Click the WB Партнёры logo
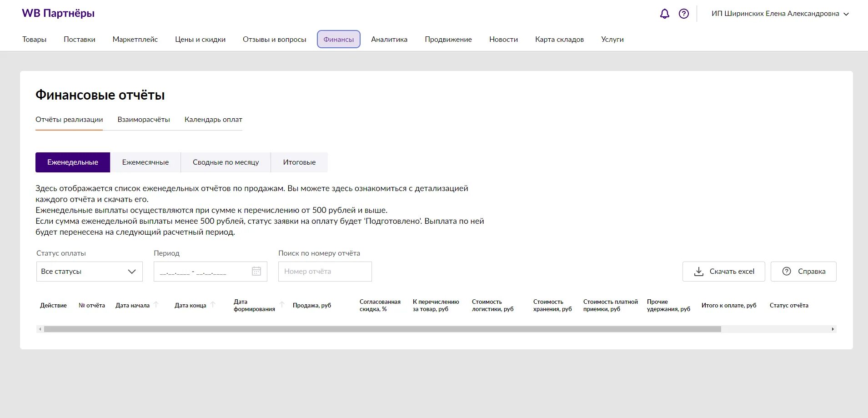This screenshot has width=868, height=418. [58, 13]
